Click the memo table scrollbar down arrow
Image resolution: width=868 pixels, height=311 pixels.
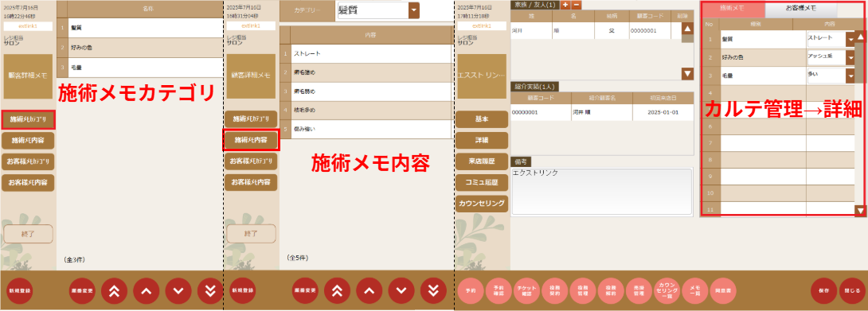(860, 210)
